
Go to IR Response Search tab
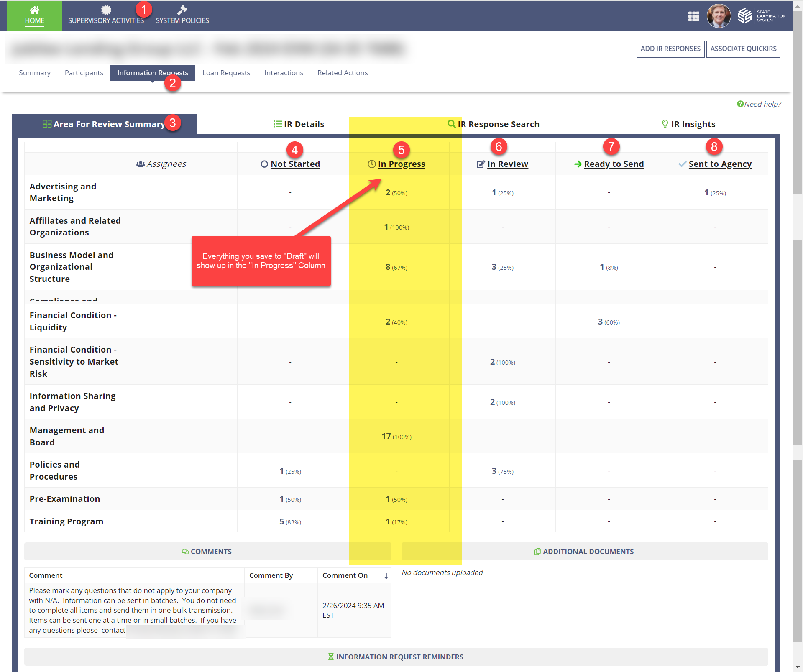click(494, 124)
